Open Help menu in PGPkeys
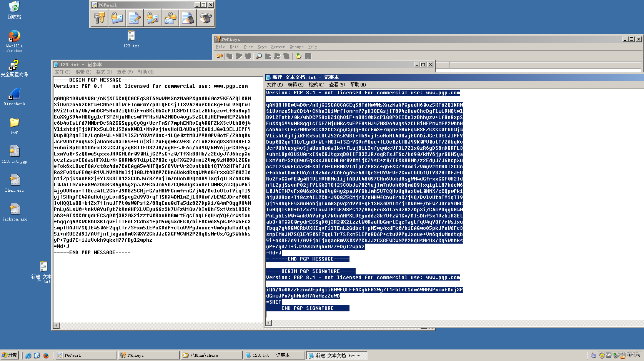644x361 pixels. 313,47
